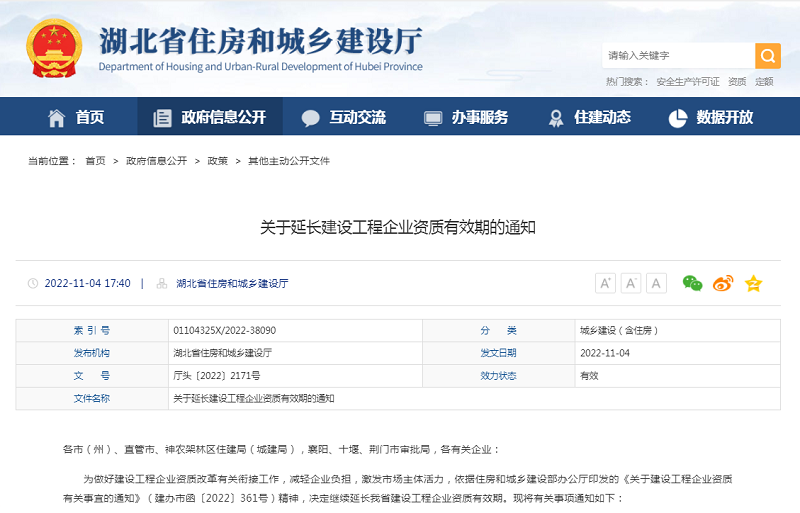This screenshot has height=513, width=800.
Task: Reset font size with plain A button
Action: coord(657,283)
